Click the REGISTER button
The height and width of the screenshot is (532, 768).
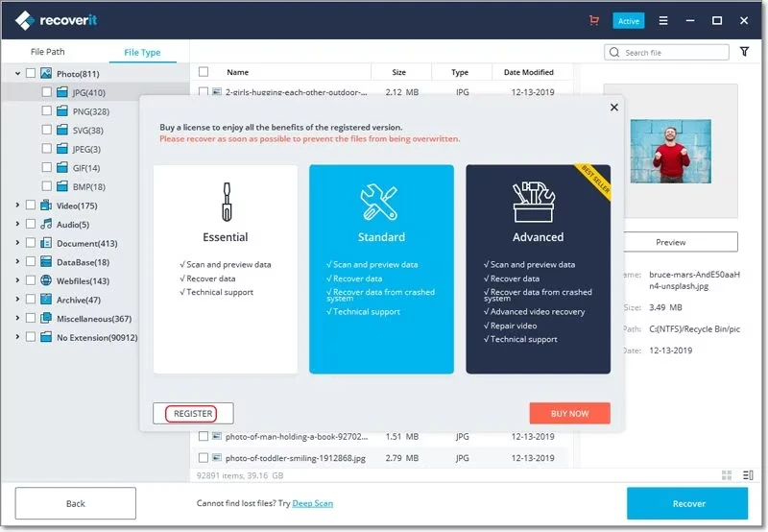coord(193,414)
